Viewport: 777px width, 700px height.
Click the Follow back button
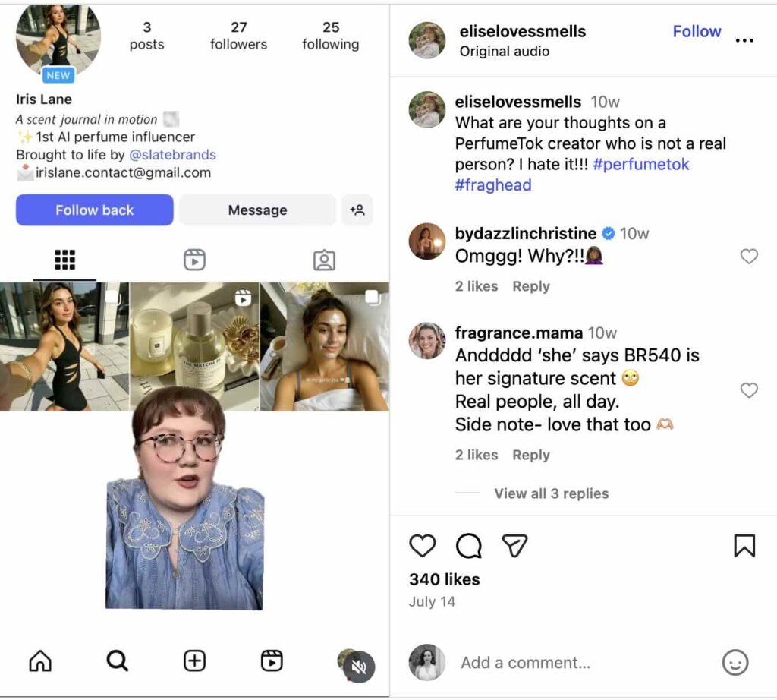pos(94,210)
